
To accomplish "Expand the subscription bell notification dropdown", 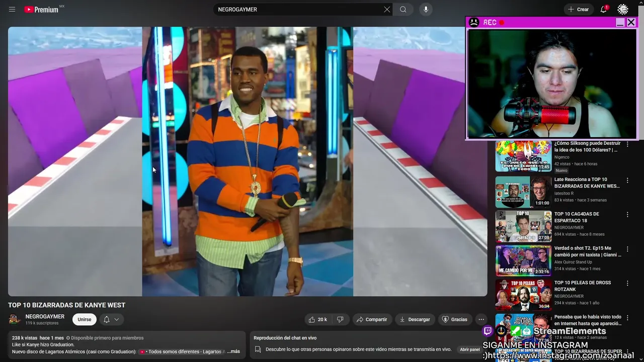I will [x=111, y=319].
